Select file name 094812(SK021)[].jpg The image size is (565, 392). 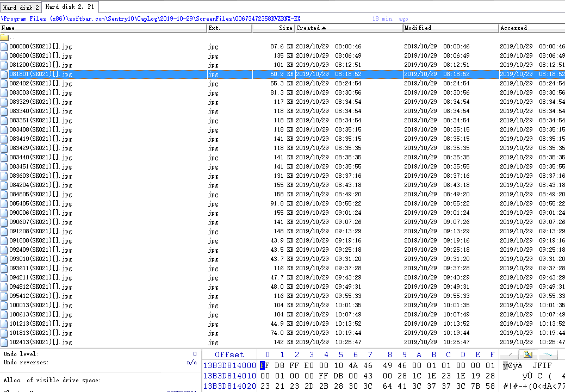point(41,287)
